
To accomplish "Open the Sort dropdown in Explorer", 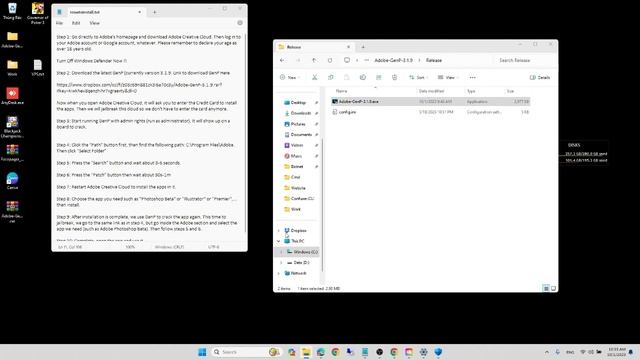I will coord(418,77).
